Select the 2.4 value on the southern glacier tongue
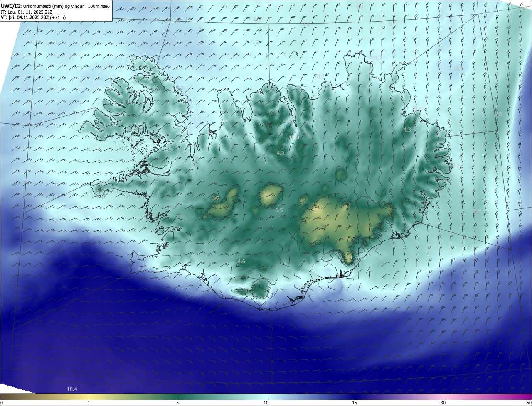This screenshot has width=532, height=406. 348,257
